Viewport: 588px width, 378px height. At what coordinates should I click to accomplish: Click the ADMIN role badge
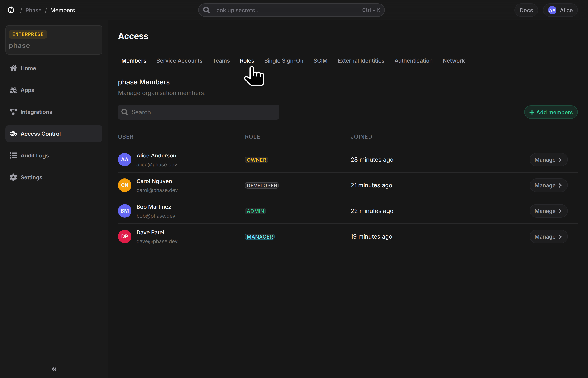255,211
